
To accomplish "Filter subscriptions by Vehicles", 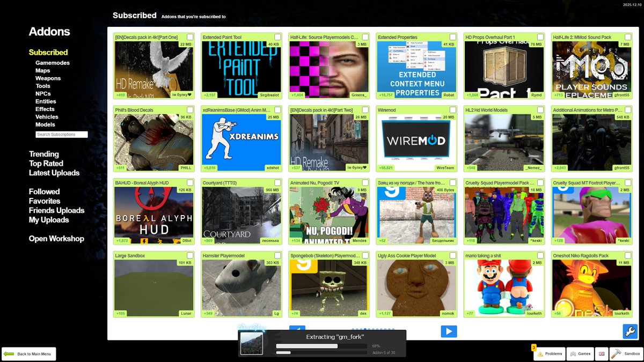I will (x=48, y=117).
